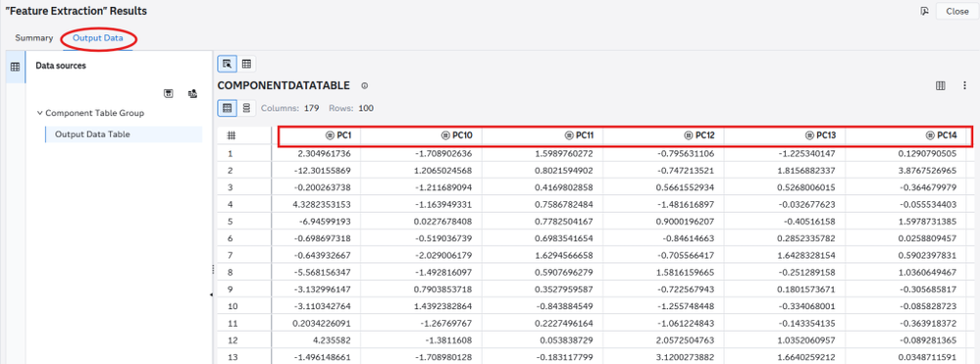The height and width of the screenshot is (364, 980).
Task: Click the PC10 column header
Action: click(421, 135)
